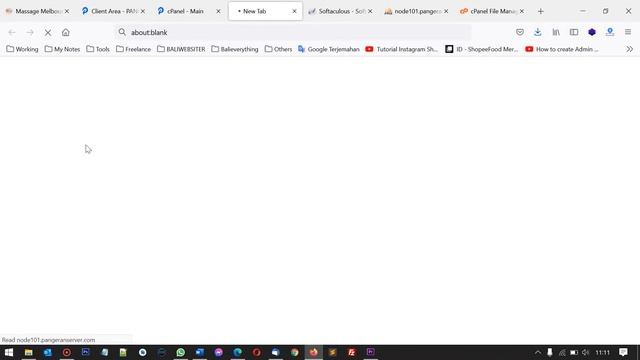Open Sublime Text from the taskbar

[333, 352]
